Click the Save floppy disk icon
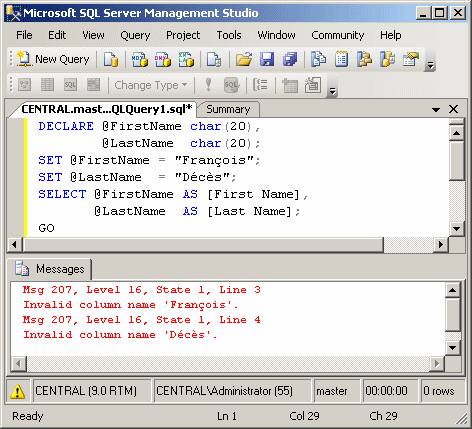This screenshot has width=472, height=429. pyautogui.click(x=267, y=59)
